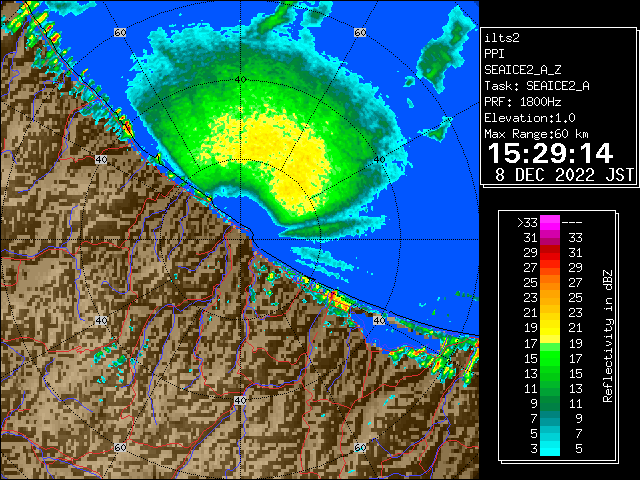The height and width of the screenshot is (480, 640).
Task: Click the --- label beside the >33 swatch
Action: coord(572,223)
